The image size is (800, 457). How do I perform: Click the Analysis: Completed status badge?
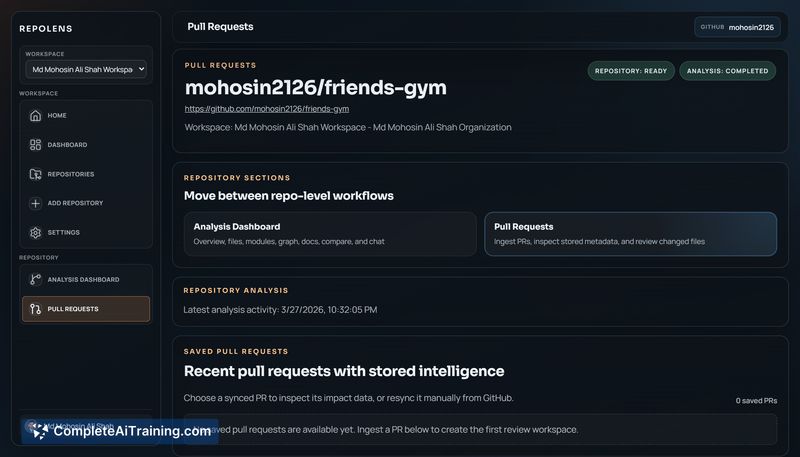pos(727,71)
